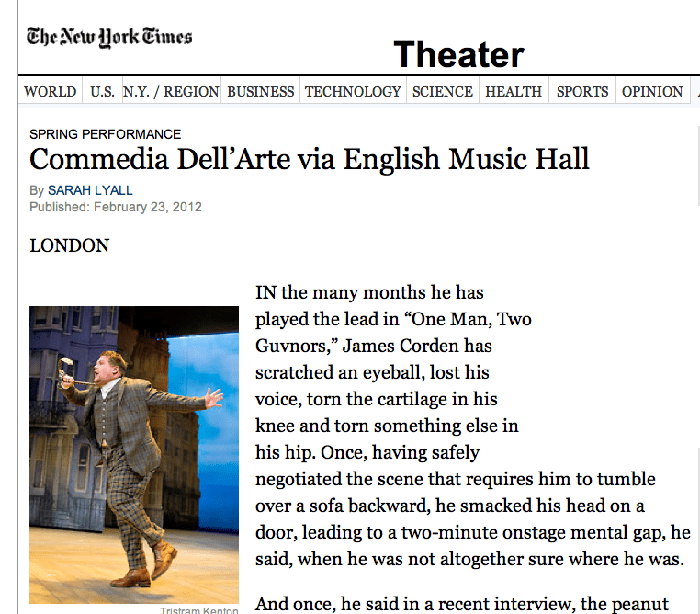
Task: Click the article headline Commedia Dell'Arte
Action: coord(309,159)
